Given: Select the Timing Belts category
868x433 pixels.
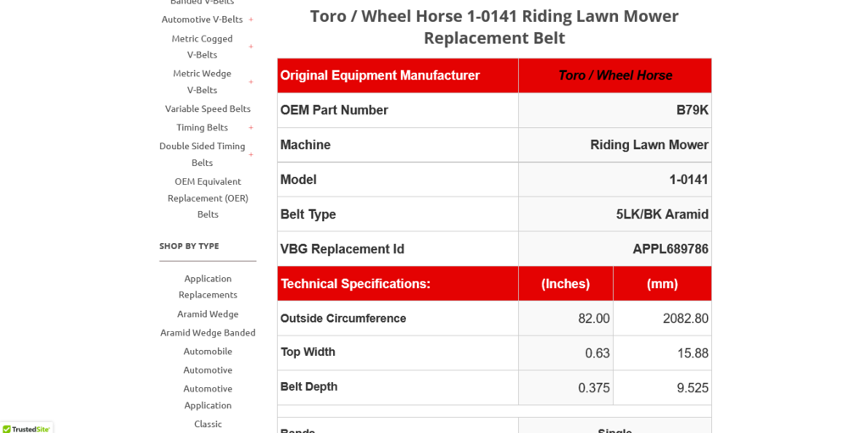Looking at the screenshot, I should [202, 127].
